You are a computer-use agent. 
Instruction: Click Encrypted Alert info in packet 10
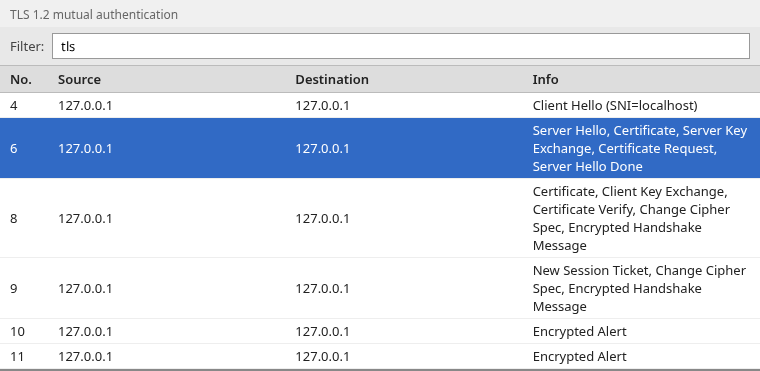point(579,332)
